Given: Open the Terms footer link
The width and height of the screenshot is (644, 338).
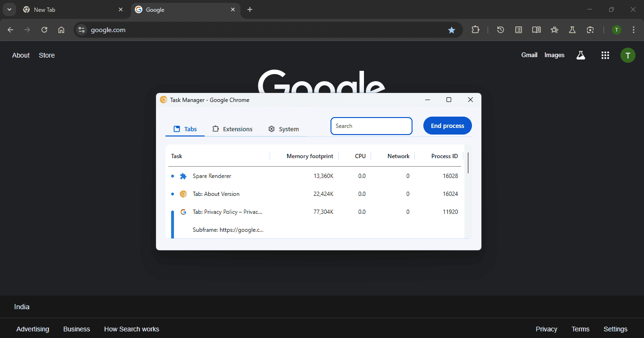Looking at the screenshot, I should 580,329.
